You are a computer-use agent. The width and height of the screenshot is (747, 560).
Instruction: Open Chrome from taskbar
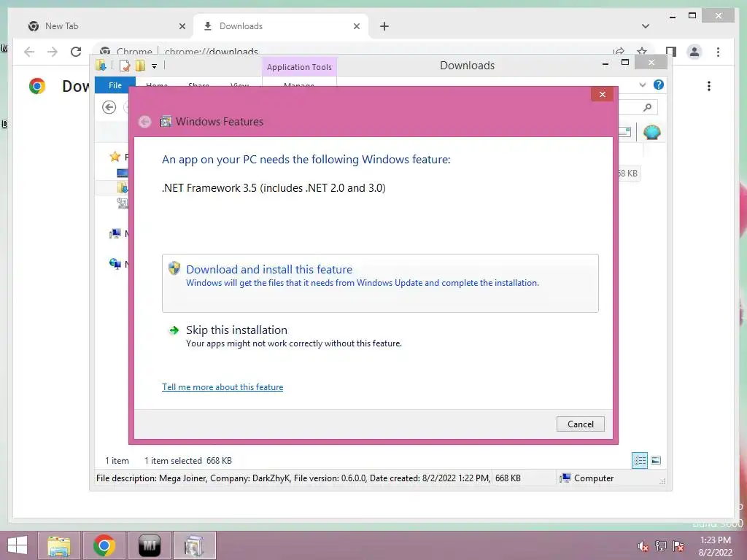tap(104, 545)
